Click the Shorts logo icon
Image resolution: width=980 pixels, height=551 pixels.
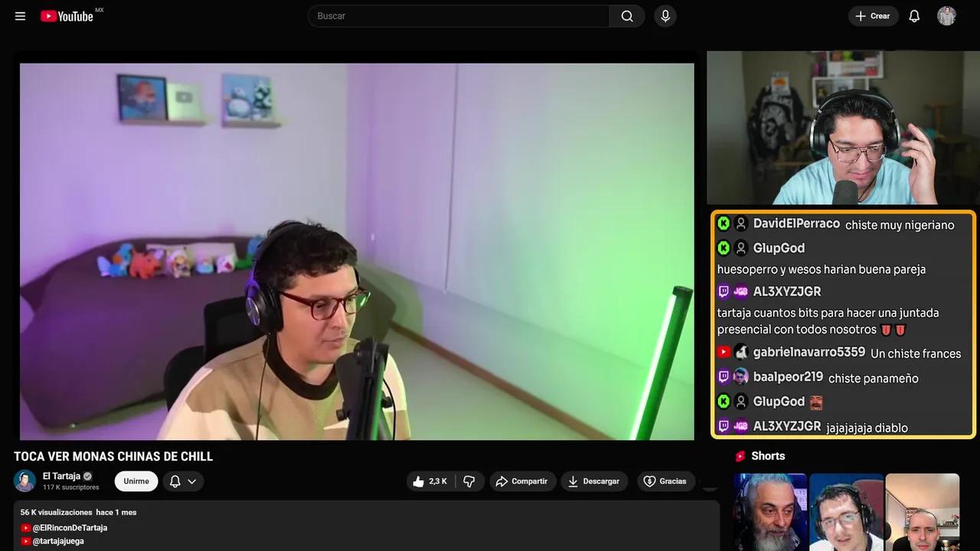click(740, 456)
